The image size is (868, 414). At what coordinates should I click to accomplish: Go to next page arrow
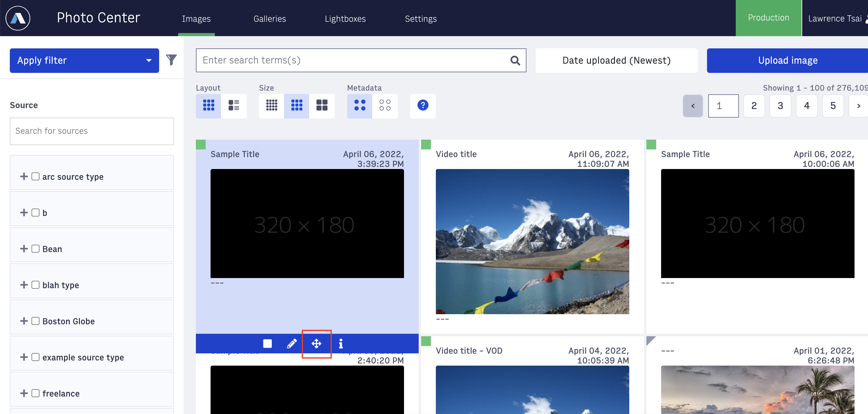point(858,106)
